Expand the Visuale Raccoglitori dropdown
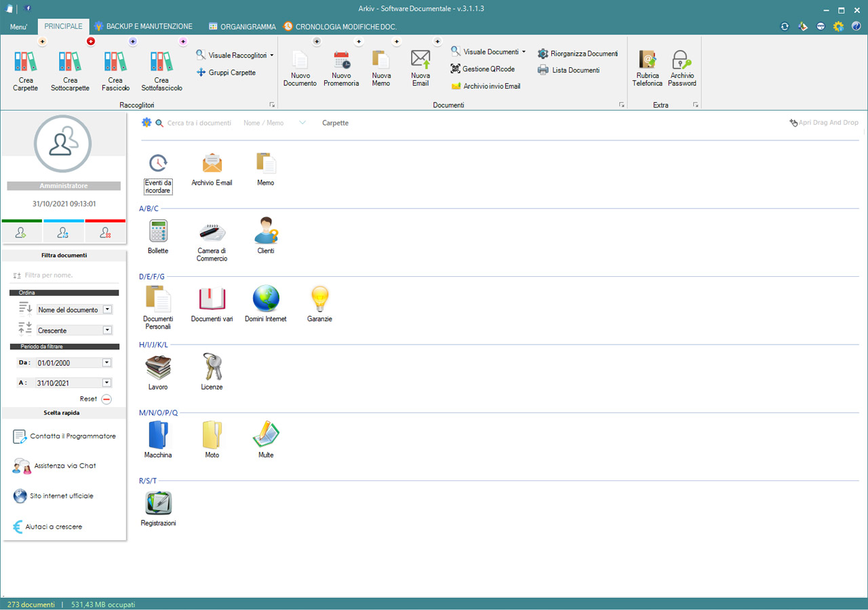 271,56
